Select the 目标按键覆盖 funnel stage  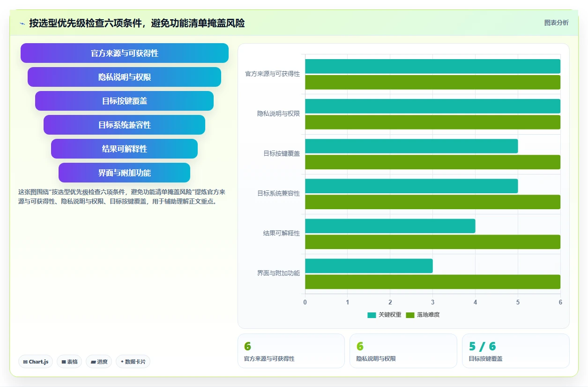(x=124, y=101)
